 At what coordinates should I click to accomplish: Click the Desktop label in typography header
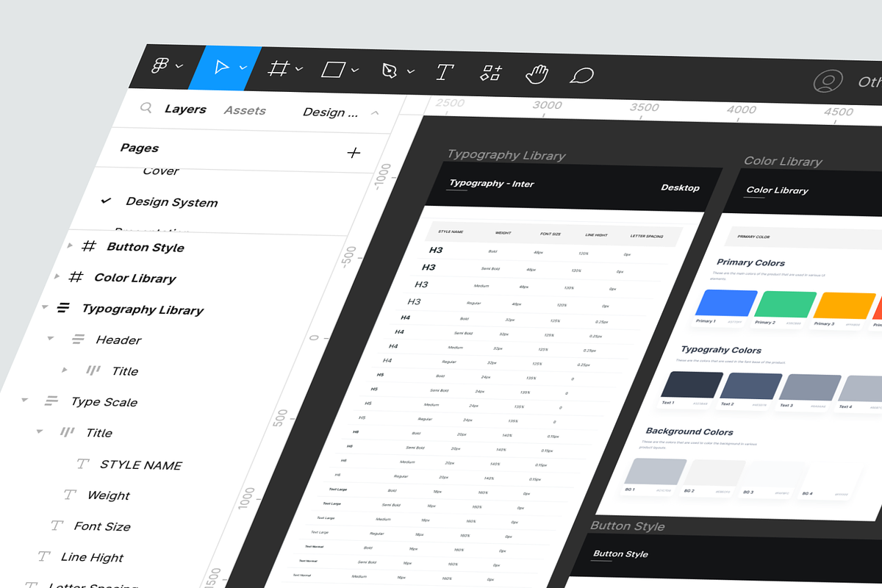[680, 187]
